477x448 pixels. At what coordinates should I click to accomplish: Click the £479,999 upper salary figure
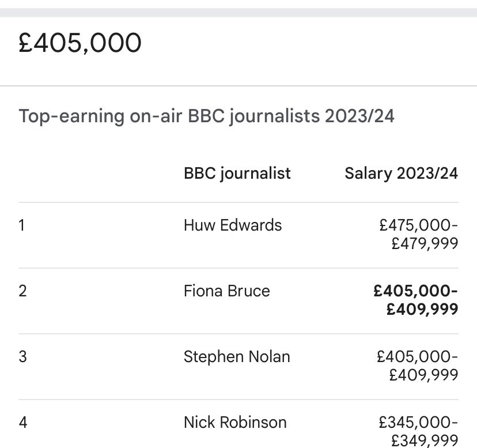[425, 243]
